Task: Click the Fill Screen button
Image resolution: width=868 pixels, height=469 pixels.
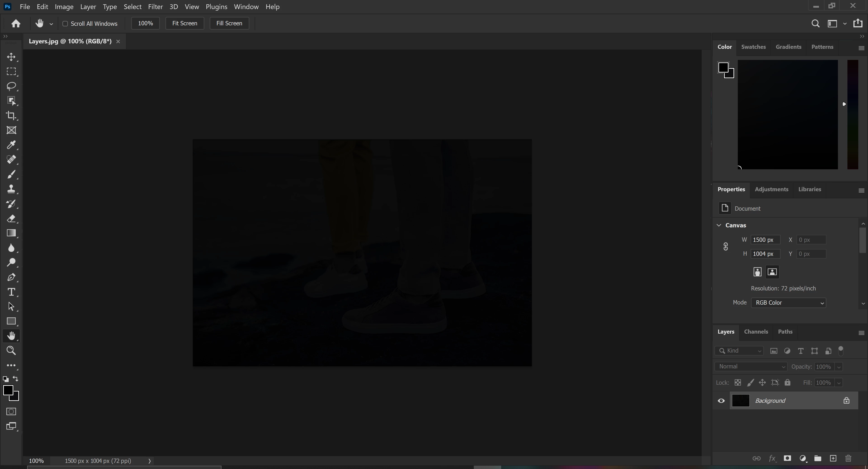Action: tap(229, 23)
